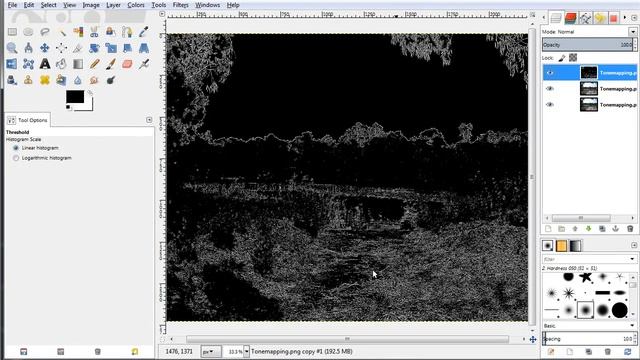
Task: Choose Linear histogram option
Action: tap(16, 148)
